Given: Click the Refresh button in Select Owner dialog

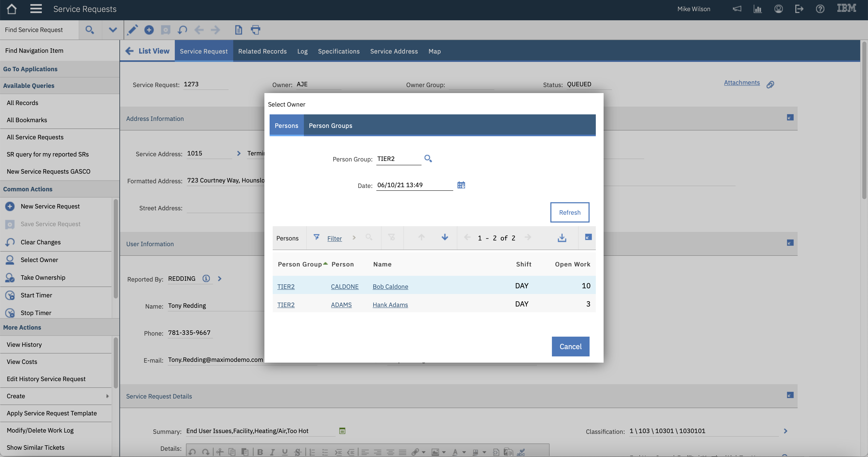Looking at the screenshot, I should tap(570, 212).
